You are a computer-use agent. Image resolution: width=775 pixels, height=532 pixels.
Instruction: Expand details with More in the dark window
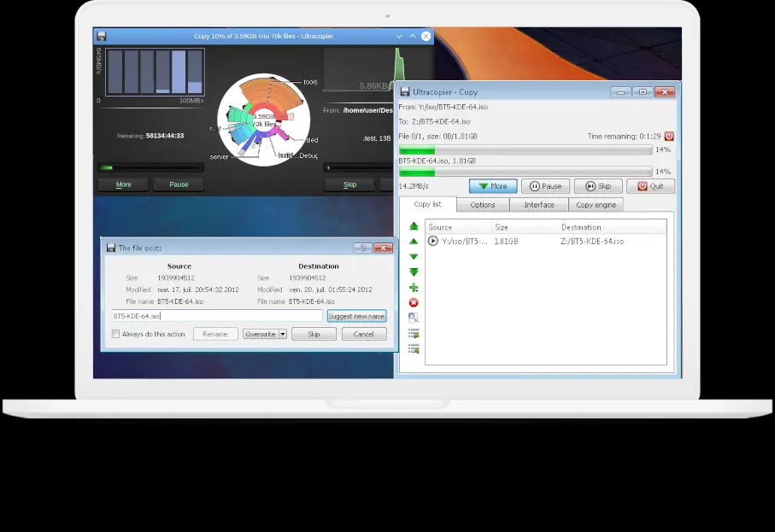tap(124, 184)
